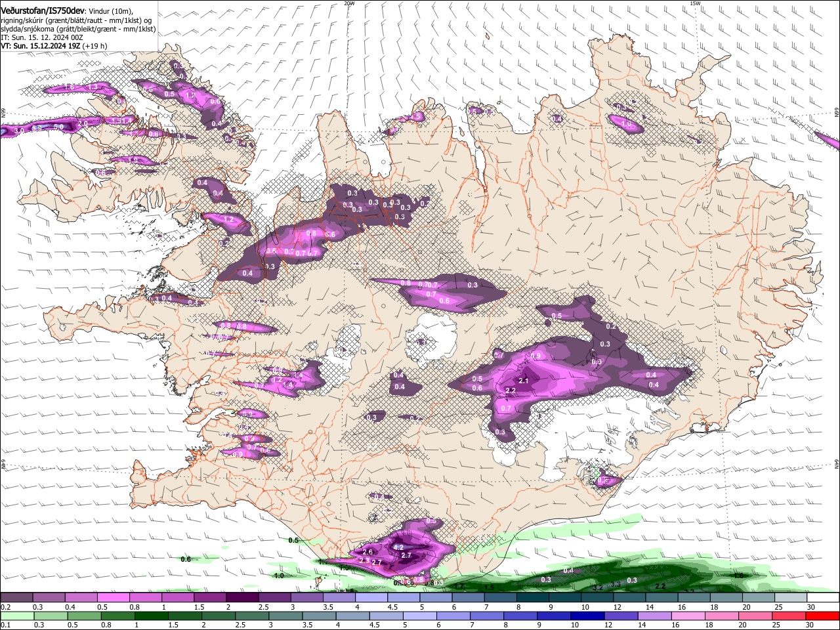This screenshot has height=630, width=840.
Task: Select the bottom-row pink swatch labeled 20
Action: point(756,616)
